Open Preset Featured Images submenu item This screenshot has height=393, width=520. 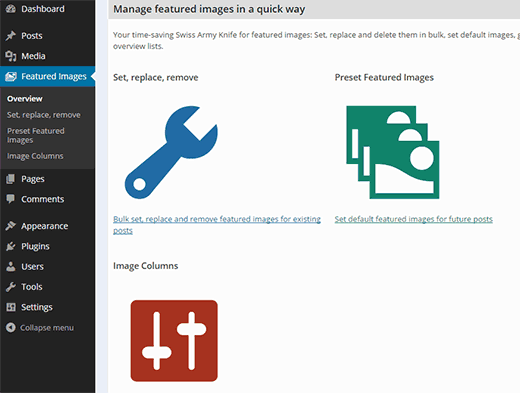(36, 135)
